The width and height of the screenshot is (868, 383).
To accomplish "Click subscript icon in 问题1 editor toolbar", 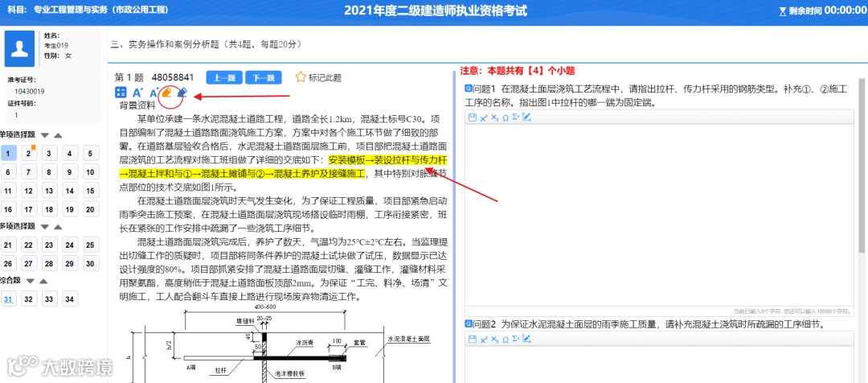I will tap(494, 117).
